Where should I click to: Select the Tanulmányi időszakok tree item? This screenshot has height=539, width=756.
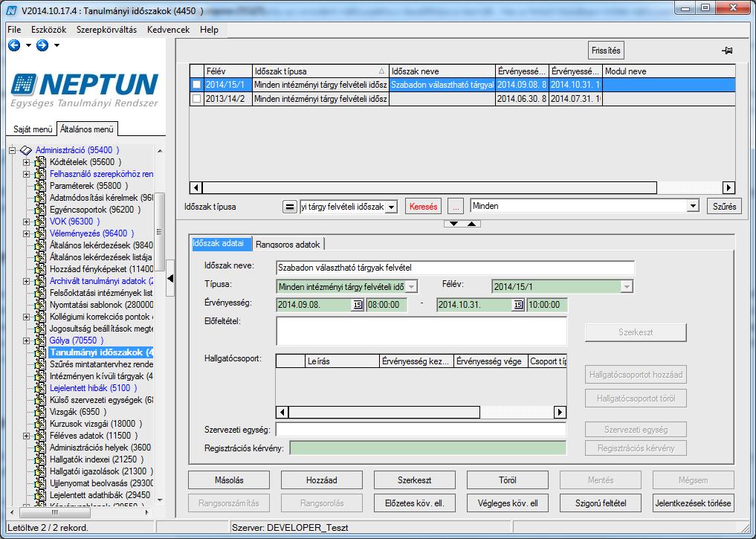pyautogui.click(x=101, y=352)
